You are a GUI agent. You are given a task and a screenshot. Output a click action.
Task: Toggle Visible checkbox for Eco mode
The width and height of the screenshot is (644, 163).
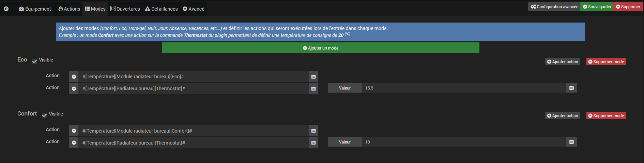point(34,62)
